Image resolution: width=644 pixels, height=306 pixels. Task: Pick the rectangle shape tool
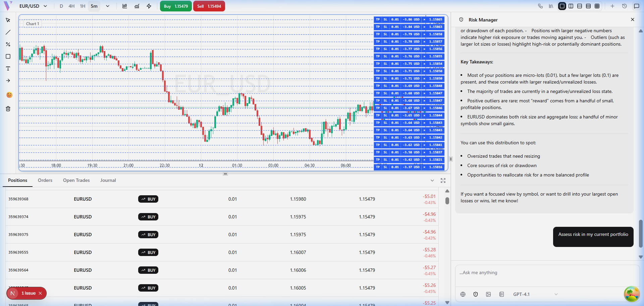8,56
